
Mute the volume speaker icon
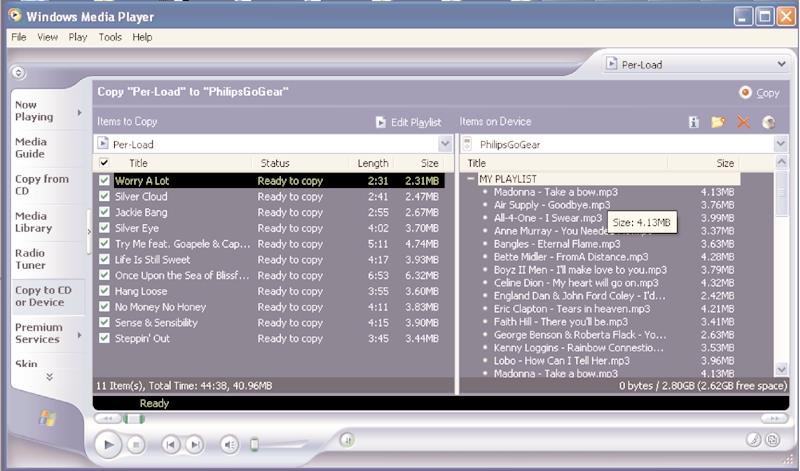click(230, 445)
